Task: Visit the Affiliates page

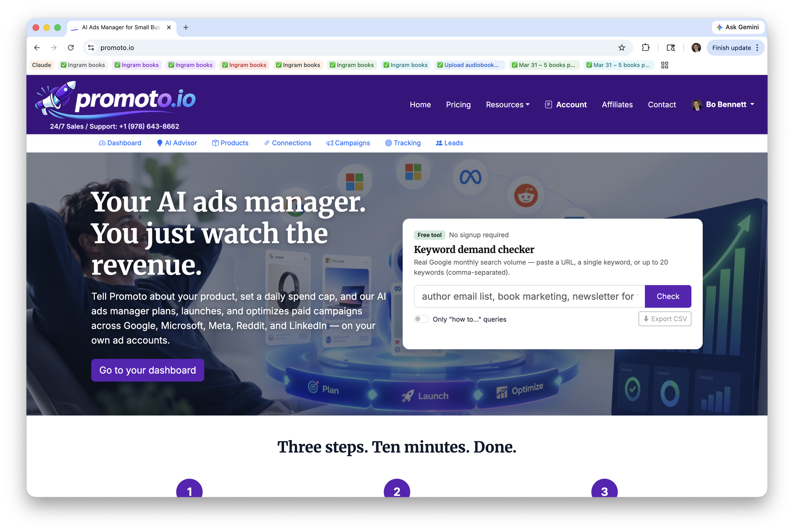Action: (x=617, y=105)
